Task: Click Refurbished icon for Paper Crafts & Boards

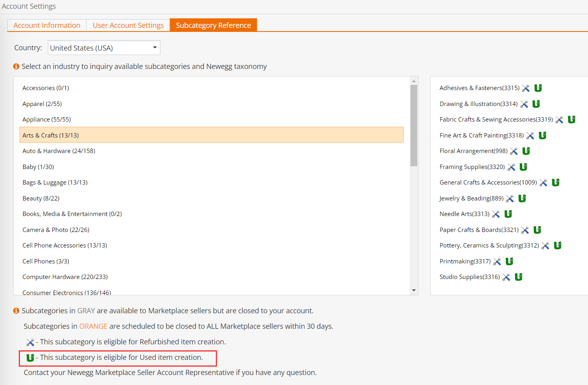Action: pos(525,230)
